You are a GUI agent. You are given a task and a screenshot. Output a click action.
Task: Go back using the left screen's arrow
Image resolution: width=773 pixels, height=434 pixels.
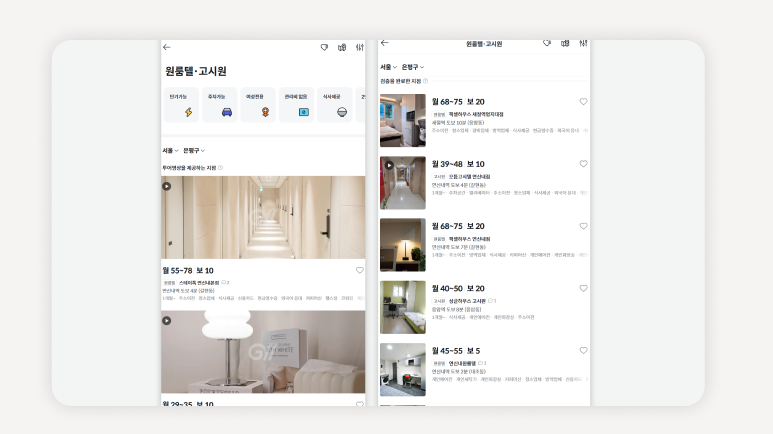coord(167,47)
